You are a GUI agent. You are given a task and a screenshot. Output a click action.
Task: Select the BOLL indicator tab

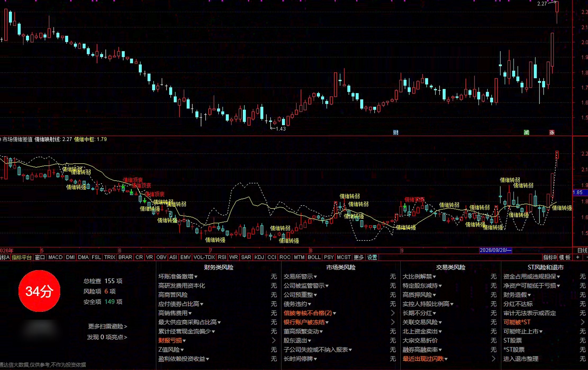click(x=314, y=257)
